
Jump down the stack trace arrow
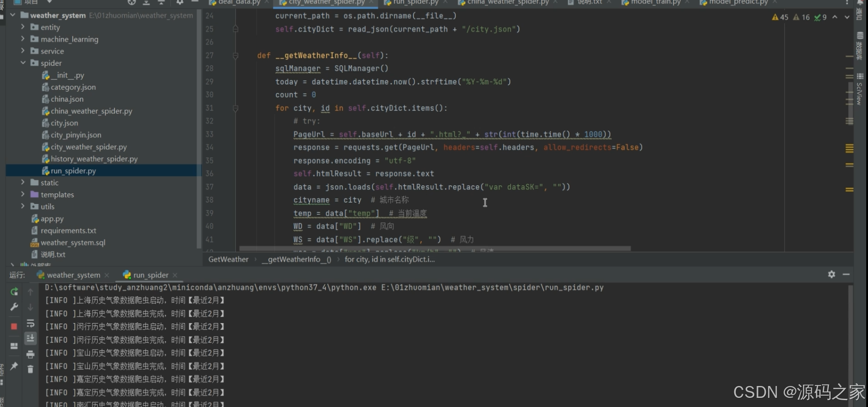tap(31, 308)
